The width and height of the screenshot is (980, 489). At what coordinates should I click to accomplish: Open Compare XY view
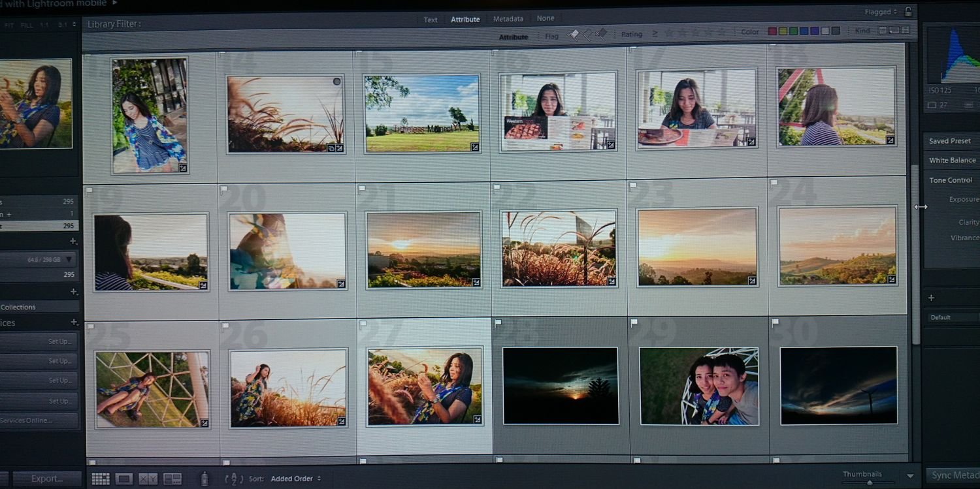[x=148, y=479]
